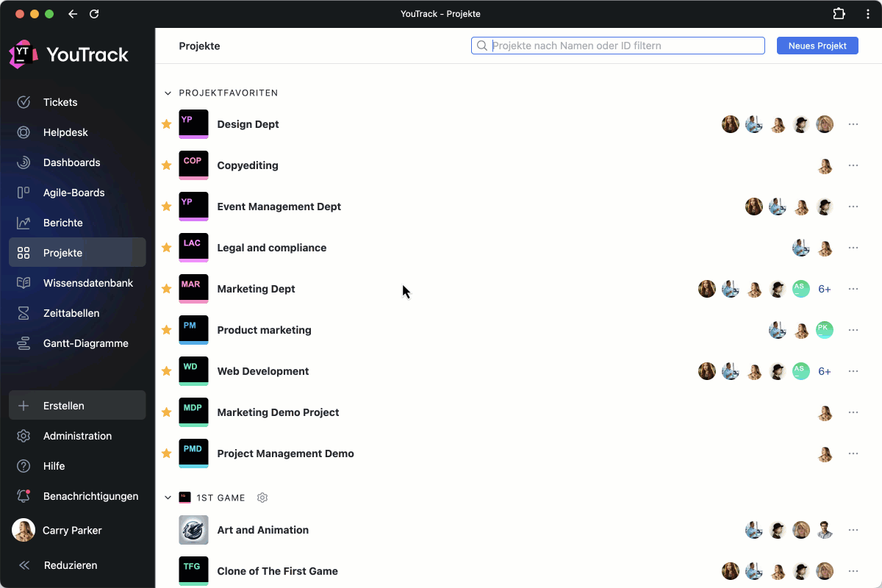The height and width of the screenshot is (588, 882).
Task: Collapse the Projektfavoriten section
Action: coord(168,93)
